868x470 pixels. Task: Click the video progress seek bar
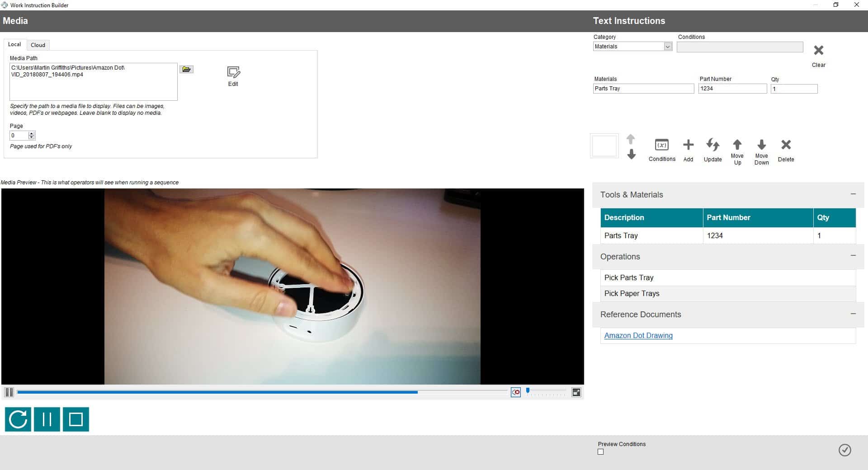point(262,392)
